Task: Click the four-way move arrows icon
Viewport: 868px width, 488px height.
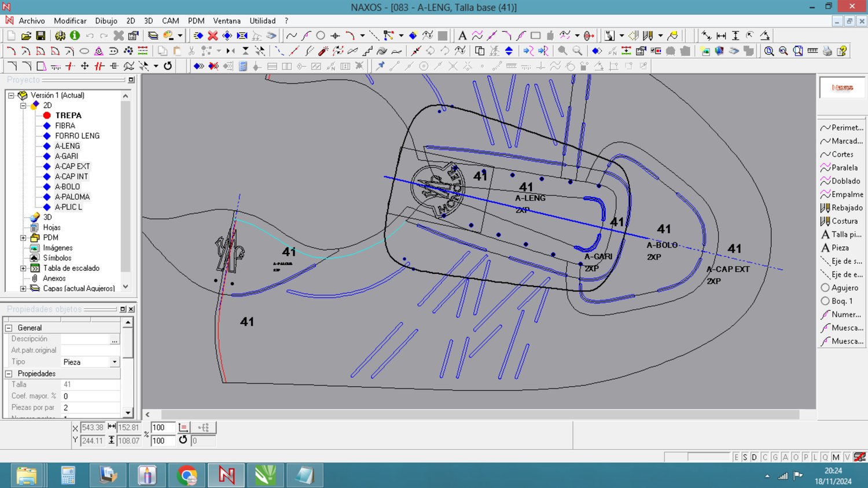Action: (84, 66)
